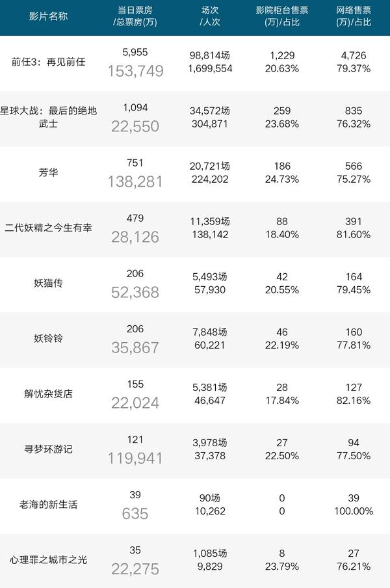Click the 寻梦环游记 movie title
390x588 pixels.
point(48,449)
